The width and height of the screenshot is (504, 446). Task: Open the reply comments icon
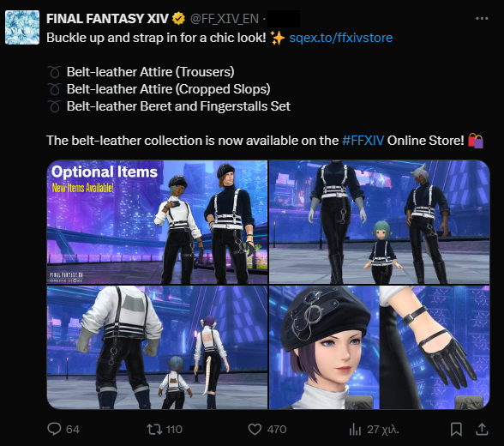(x=54, y=429)
